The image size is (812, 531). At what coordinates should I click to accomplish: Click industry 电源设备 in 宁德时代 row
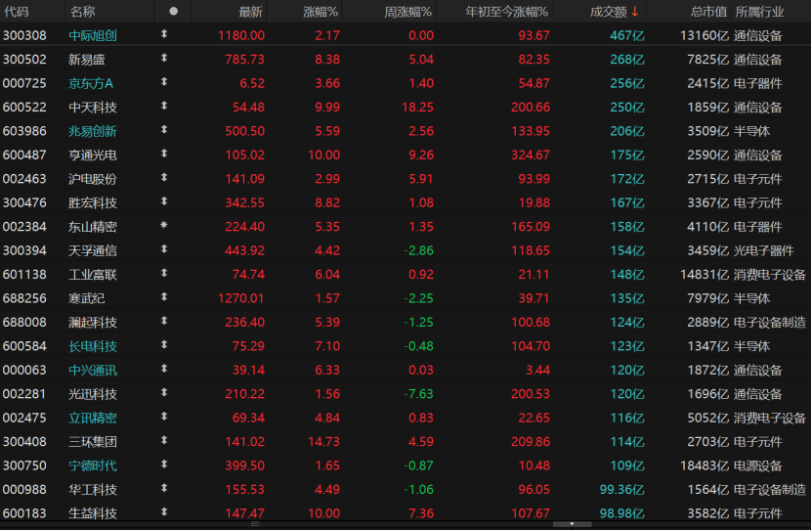[757, 465]
